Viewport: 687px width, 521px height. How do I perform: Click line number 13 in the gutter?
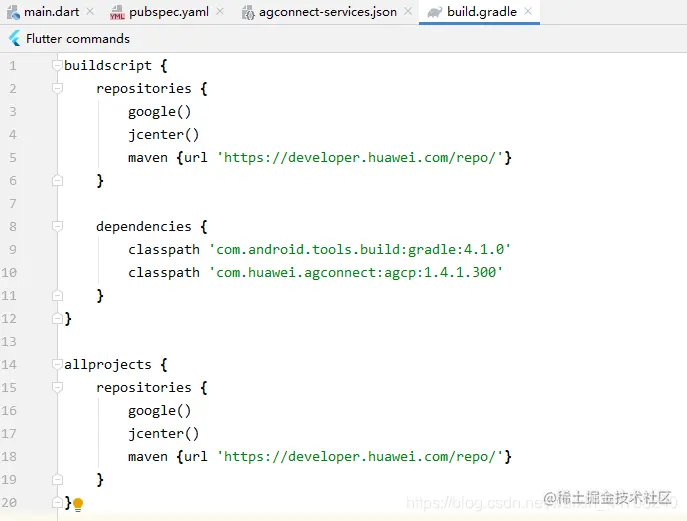(x=9, y=342)
